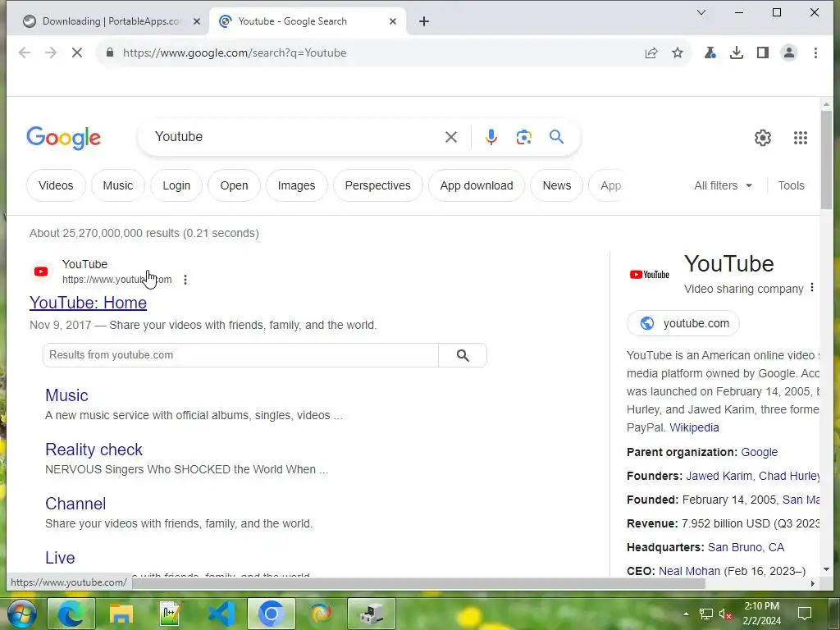The height and width of the screenshot is (630, 840).
Task: Click the Google search text field
Action: pyautogui.click(x=294, y=137)
